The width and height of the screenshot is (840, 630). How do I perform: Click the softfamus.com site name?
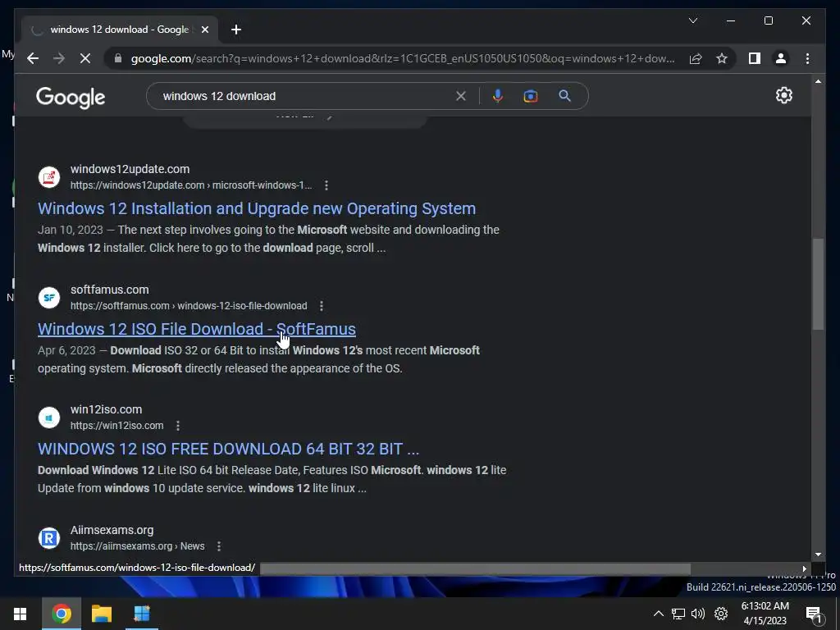point(110,290)
